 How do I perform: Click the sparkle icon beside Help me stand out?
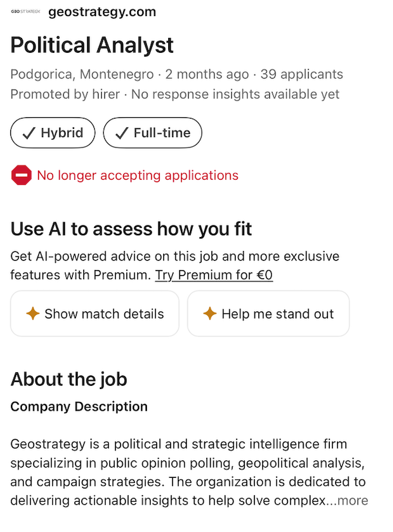pos(210,314)
